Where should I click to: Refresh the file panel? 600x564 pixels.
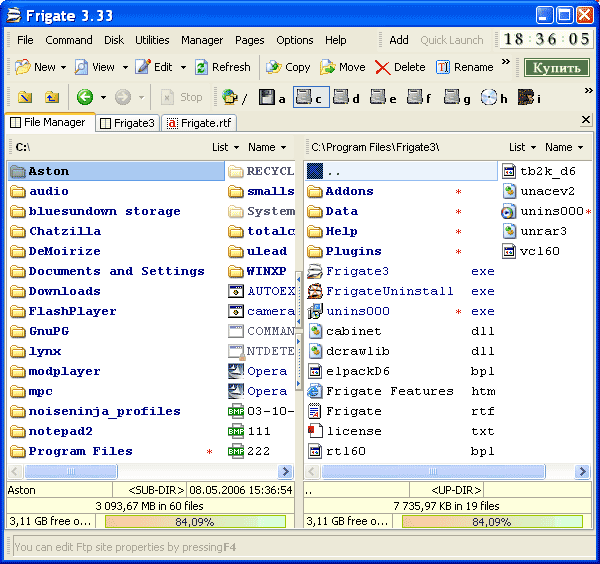pyautogui.click(x=223, y=67)
